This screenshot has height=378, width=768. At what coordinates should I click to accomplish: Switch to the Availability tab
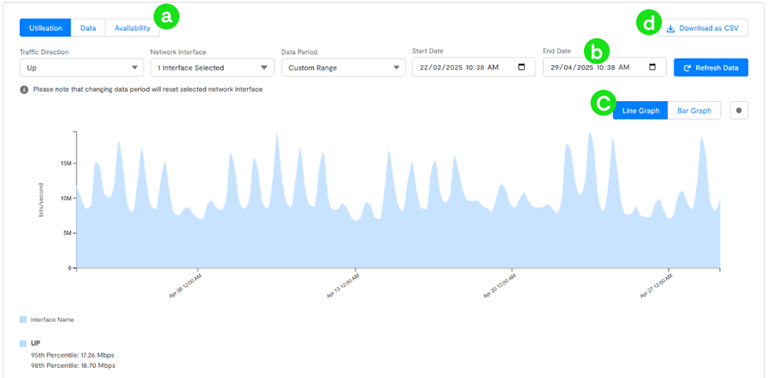point(132,28)
